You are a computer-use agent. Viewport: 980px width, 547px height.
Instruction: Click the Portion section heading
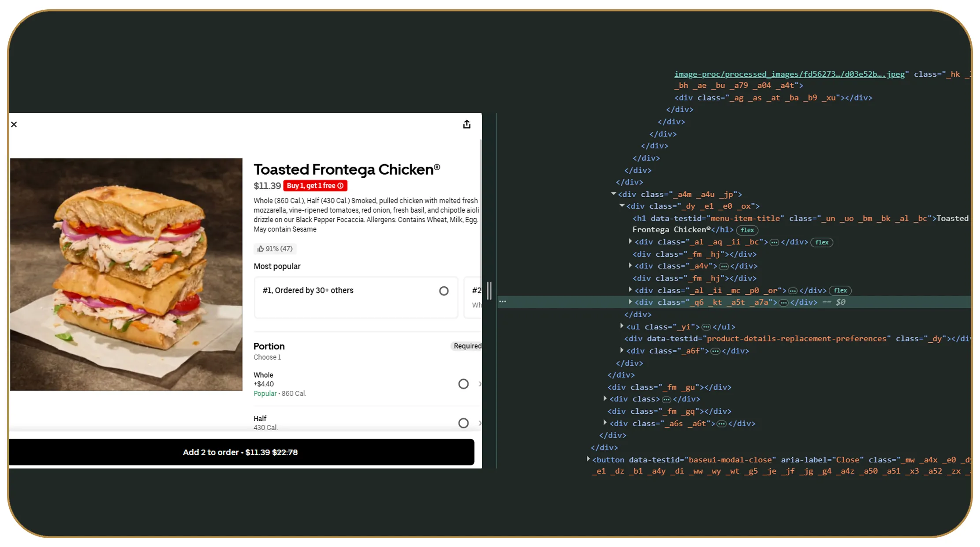(269, 346)
